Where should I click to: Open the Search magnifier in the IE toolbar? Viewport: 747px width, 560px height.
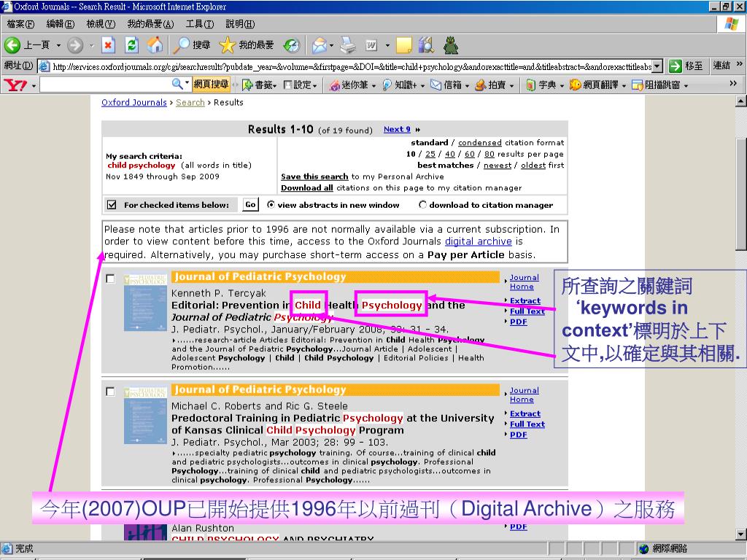point(191,45)
